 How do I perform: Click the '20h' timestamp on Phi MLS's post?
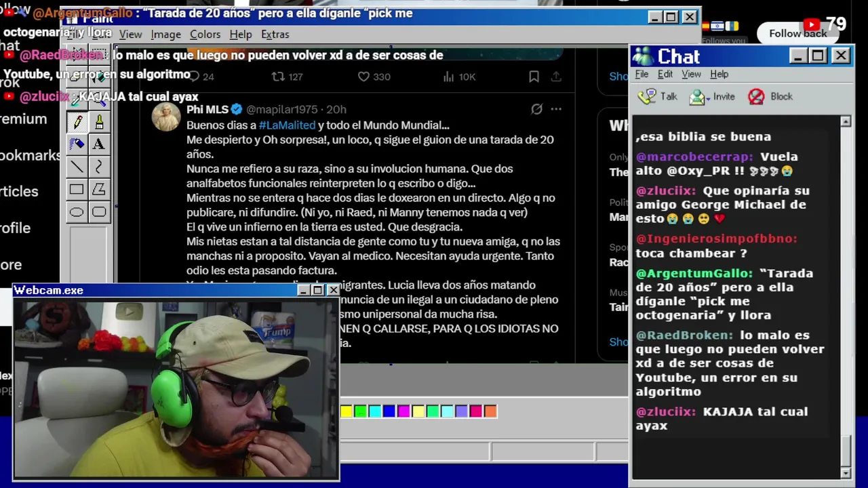(x=336, y=109)
